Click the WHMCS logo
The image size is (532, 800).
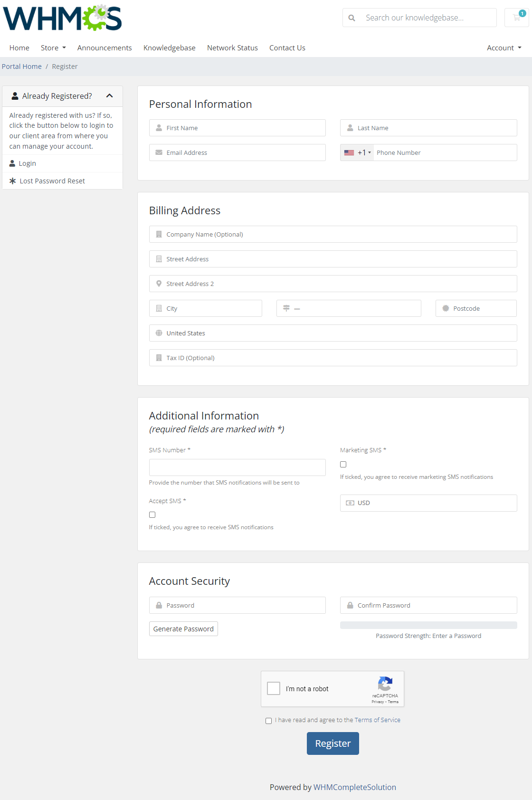(x=62, y=18)
